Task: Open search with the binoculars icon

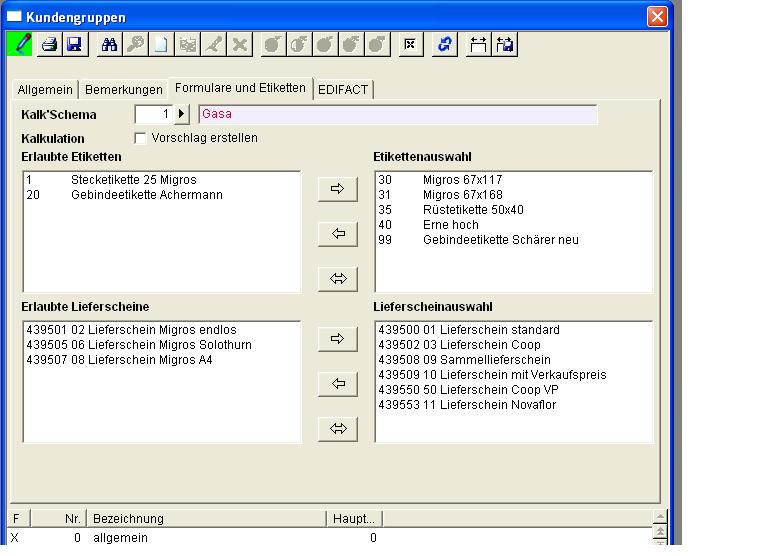Action: [109, 45]
